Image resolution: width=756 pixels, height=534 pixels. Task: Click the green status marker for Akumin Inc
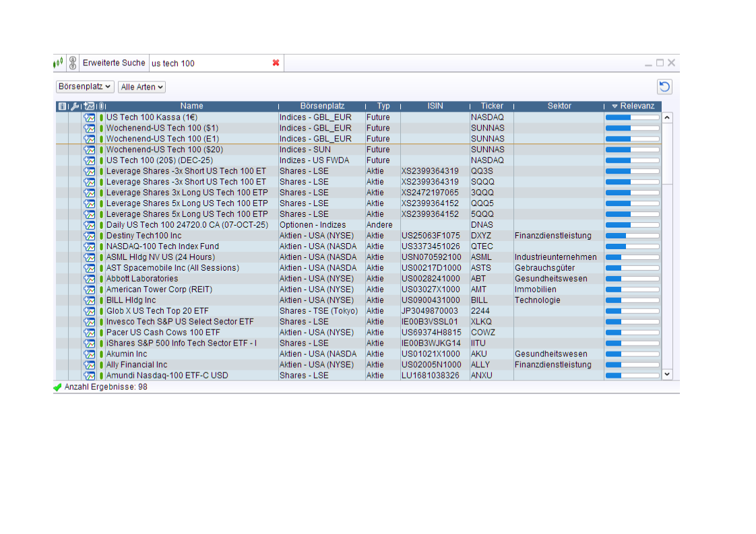(x=101, y=354)
